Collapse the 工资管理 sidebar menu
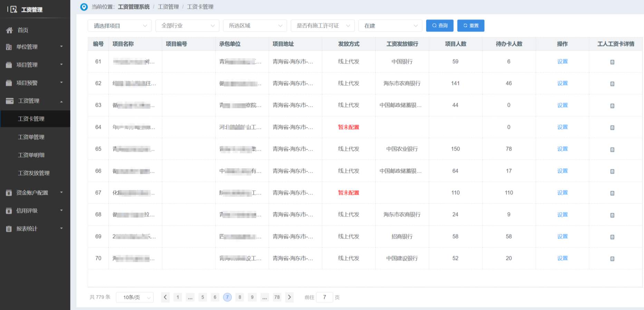 pos(35,101)
